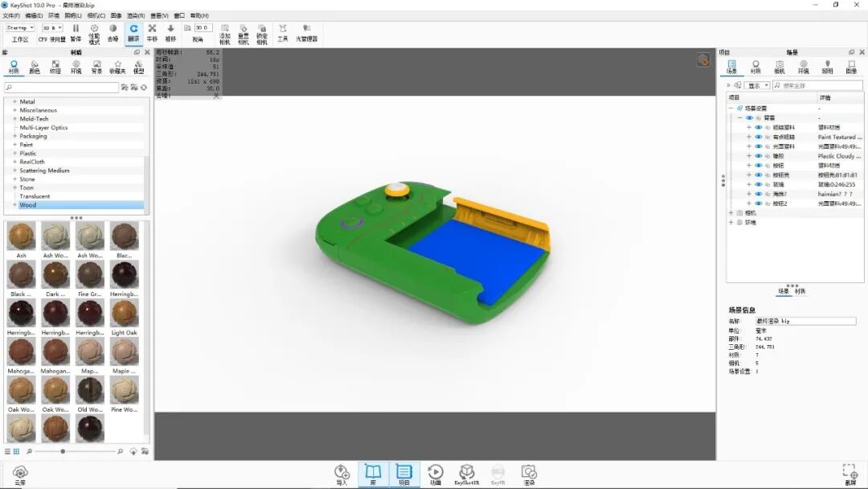The width and height of the screenshot is (868, 489).
Task: Click the 重置相机 (Reset Camera) button
Action: pos(244,31)
